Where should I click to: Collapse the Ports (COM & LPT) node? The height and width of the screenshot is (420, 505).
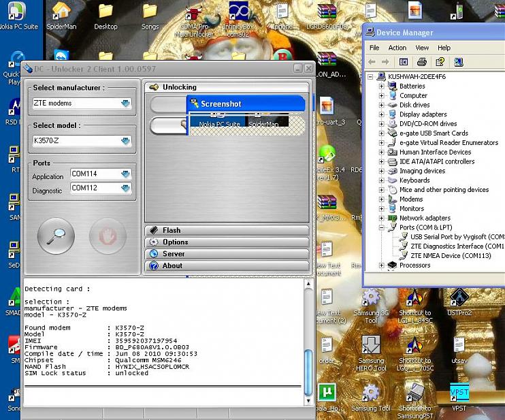click(382, 227)
